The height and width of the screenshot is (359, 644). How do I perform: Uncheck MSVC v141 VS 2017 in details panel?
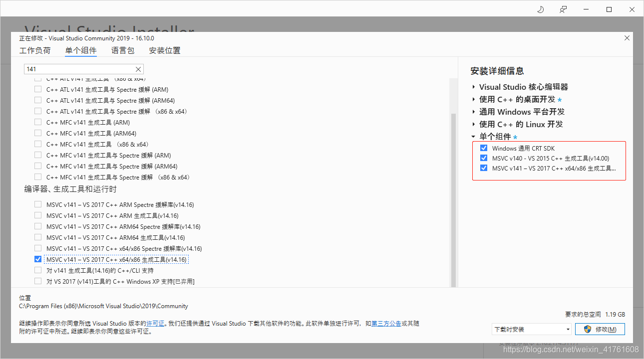[483, 168]
